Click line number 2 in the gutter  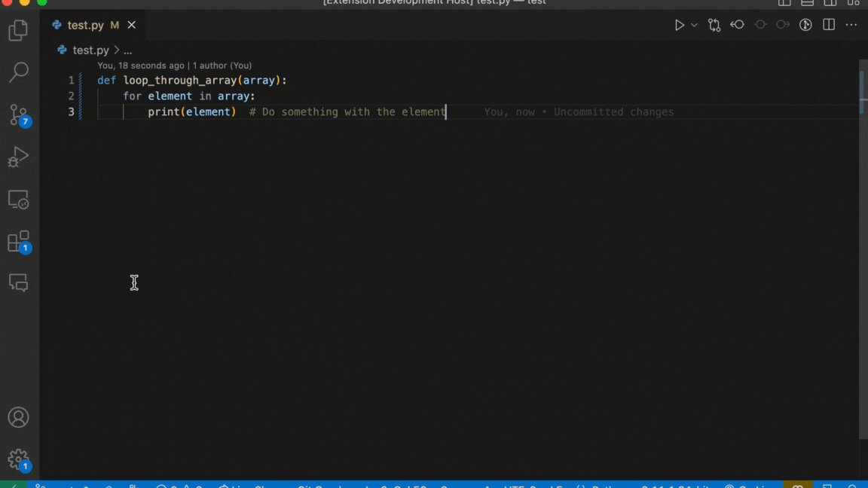point(71,96)
